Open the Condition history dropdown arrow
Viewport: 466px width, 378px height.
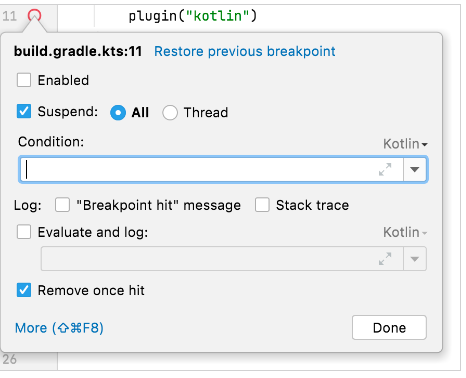click(x=415, y=169)
